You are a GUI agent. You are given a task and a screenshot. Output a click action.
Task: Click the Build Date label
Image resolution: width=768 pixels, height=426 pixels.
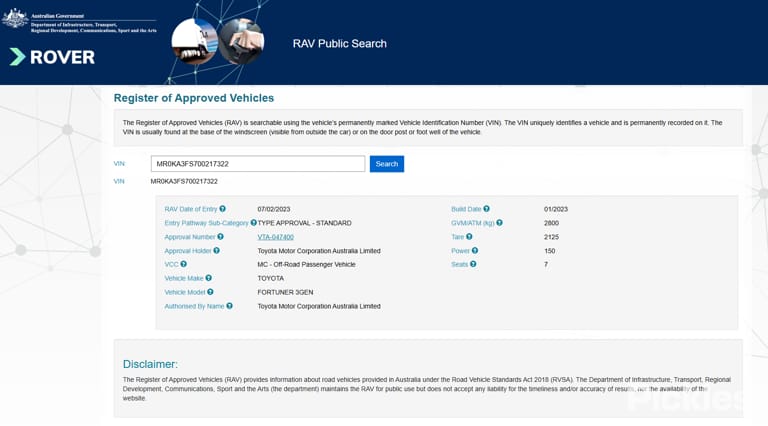click(x=466, y=209)
